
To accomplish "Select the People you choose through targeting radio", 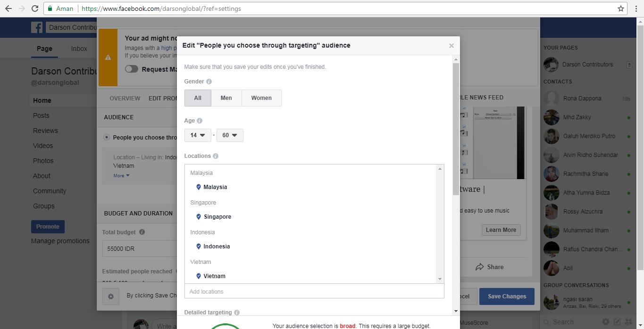I will (107, 137).
